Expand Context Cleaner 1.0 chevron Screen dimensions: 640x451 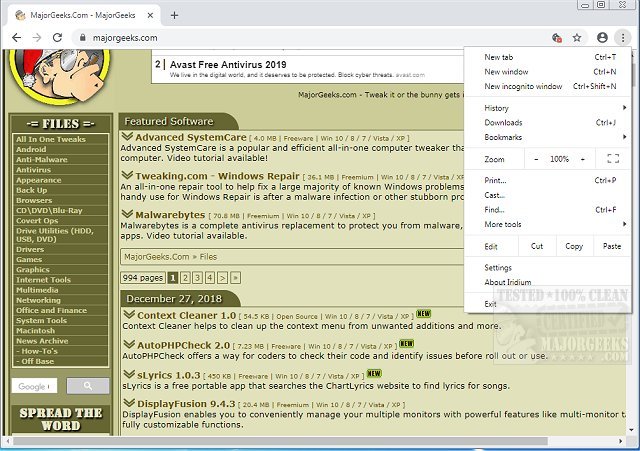(x=129, y=314)
